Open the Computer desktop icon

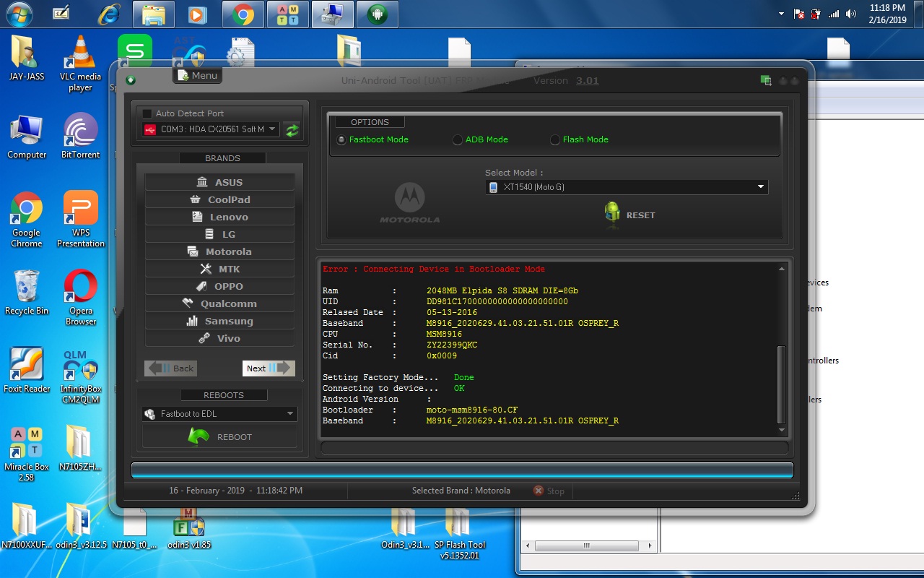pos(27,136)
